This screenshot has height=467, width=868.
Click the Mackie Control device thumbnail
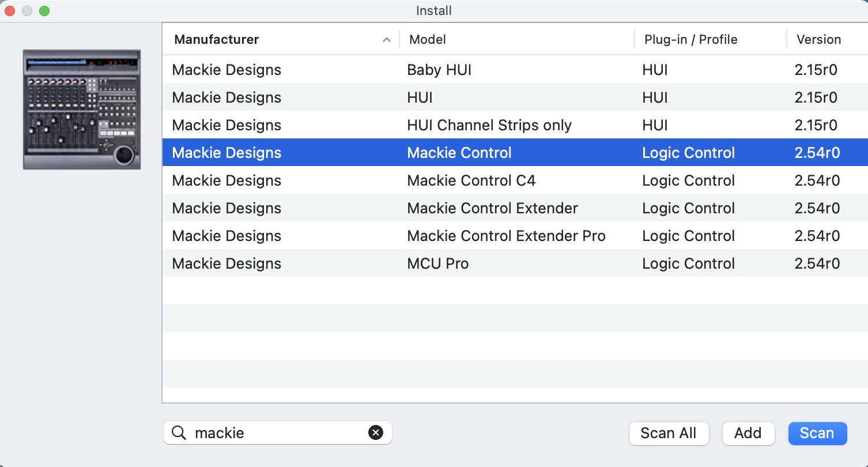coord(82,110)
